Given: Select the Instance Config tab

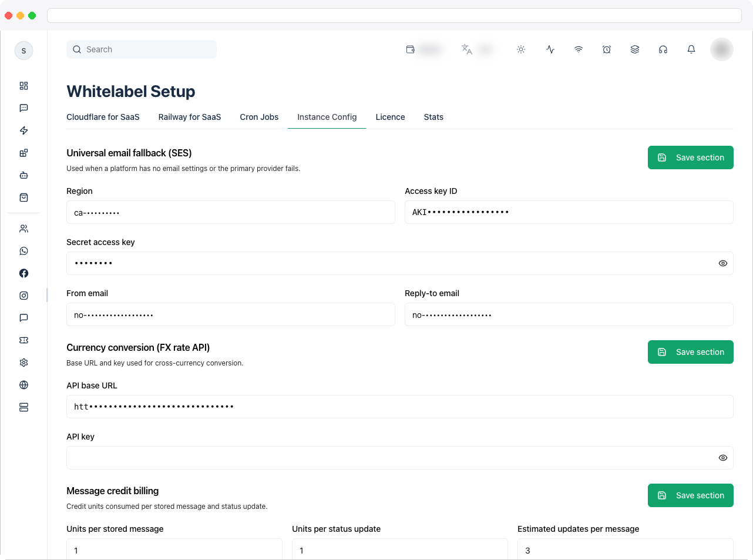Looking at the screenshot, I should click(x=327, y=117).
